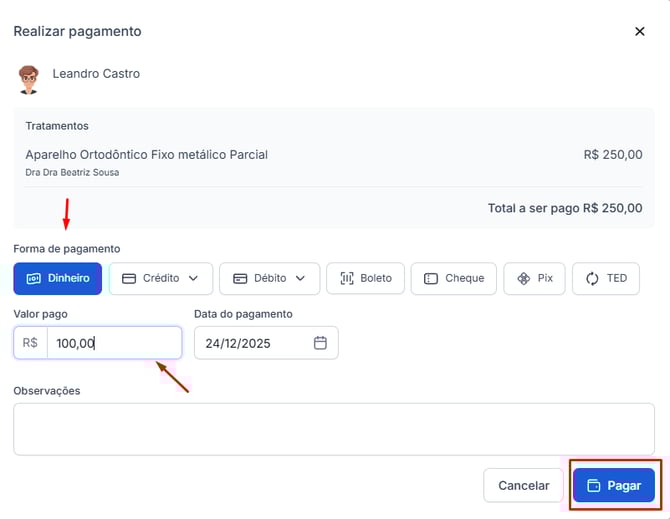This screenshot has height=519, width=670.
Task: Confirm payment with the Pagar button
Action: [613, 485]
